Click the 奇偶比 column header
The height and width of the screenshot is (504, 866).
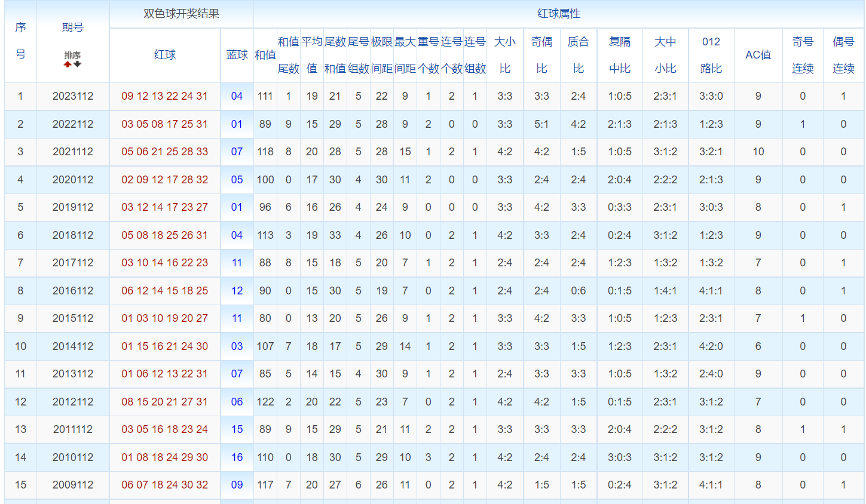pos(542,55)
